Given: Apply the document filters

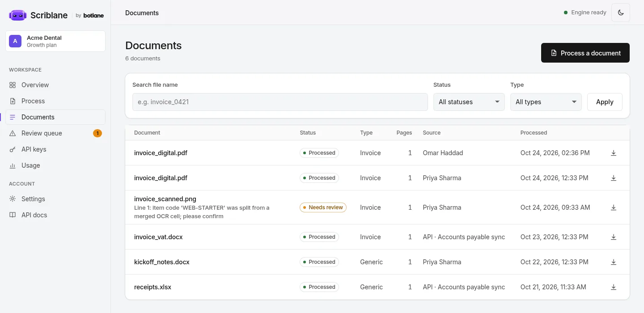Looking at the screenshot, I should pyautogui.click(x=605, y=102).
